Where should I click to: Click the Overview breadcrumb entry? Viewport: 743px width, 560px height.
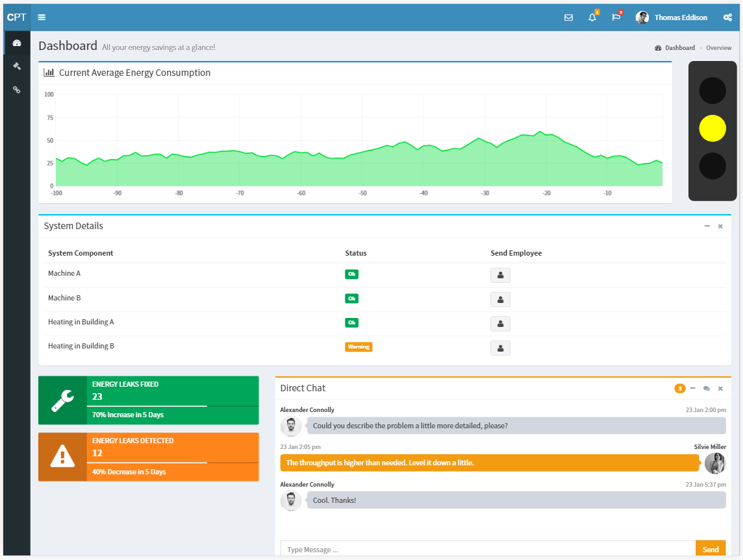(718, 48)
